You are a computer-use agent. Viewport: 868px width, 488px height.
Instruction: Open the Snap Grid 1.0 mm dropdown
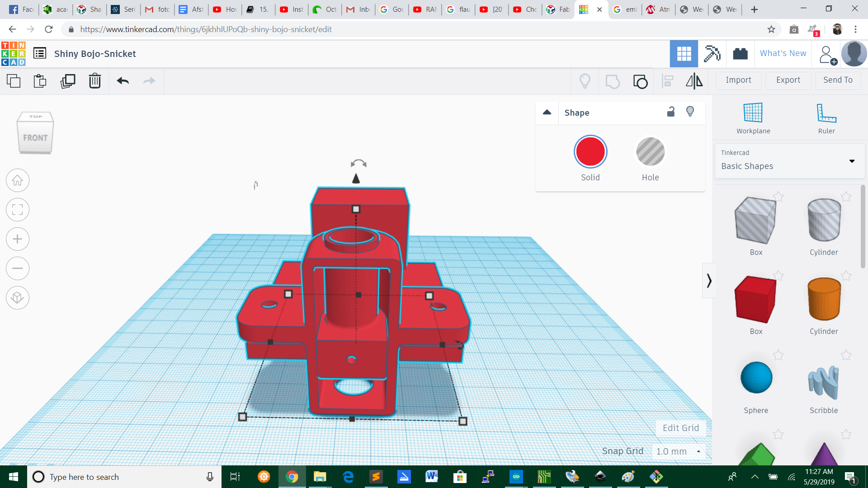tap(678, 451)
